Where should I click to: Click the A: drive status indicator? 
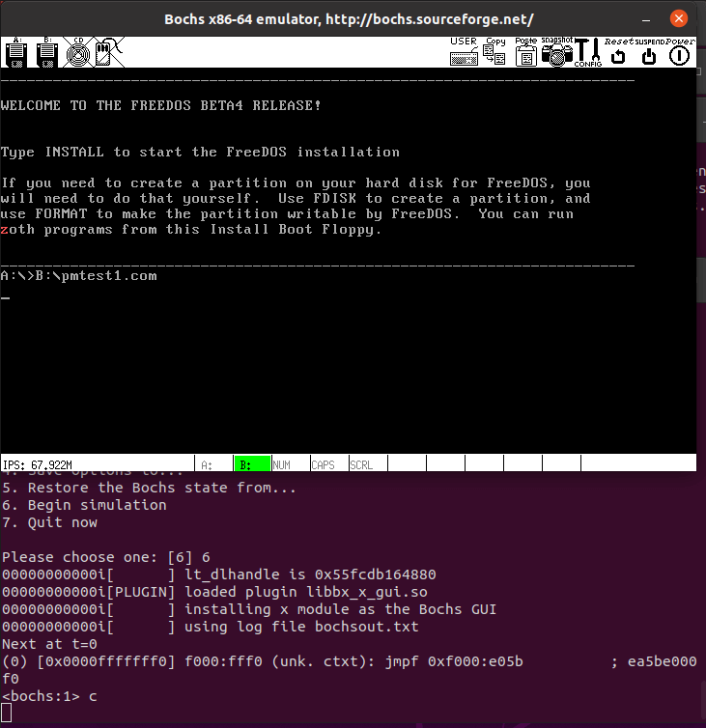[x=213, y=463]
